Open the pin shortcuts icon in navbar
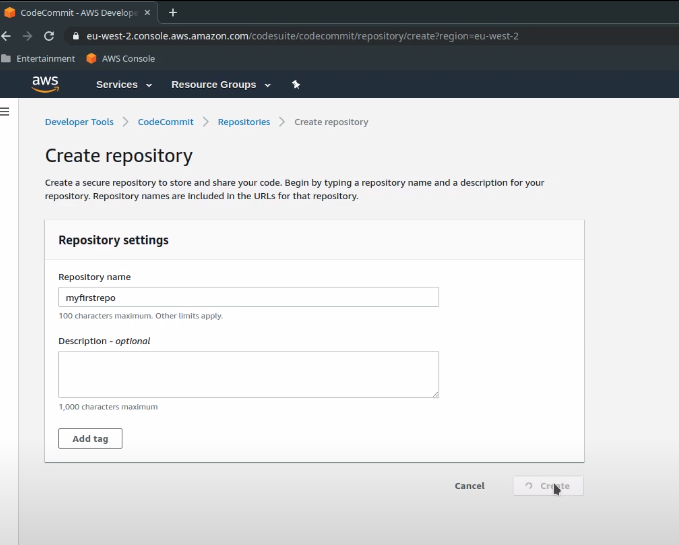This screenshot has height=545, width=679. point(296,84)
